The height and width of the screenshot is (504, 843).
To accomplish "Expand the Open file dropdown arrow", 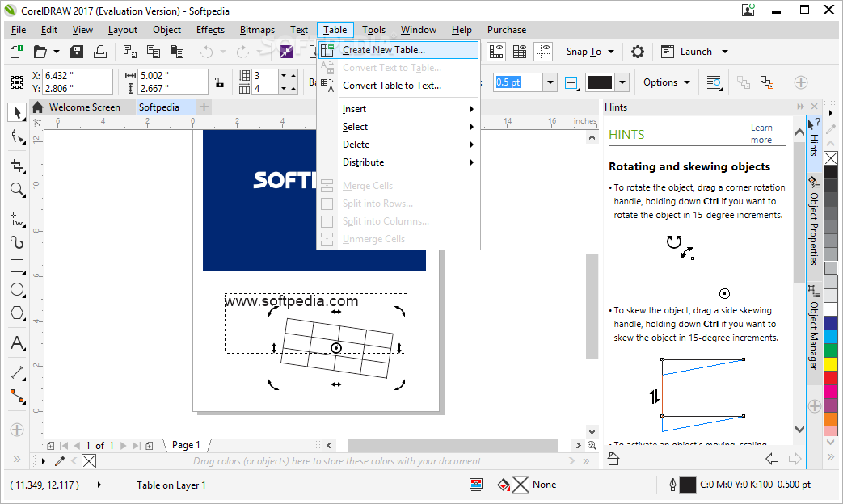I will click(56, 52).
